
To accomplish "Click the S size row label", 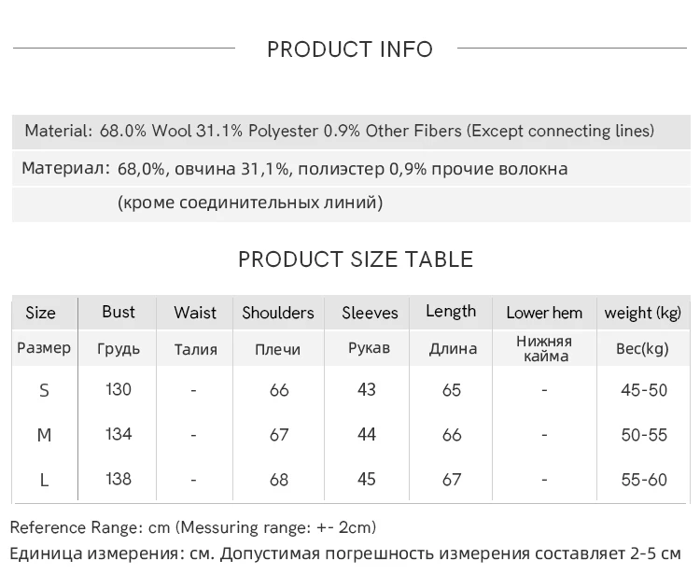I will [x=44, y=390].
